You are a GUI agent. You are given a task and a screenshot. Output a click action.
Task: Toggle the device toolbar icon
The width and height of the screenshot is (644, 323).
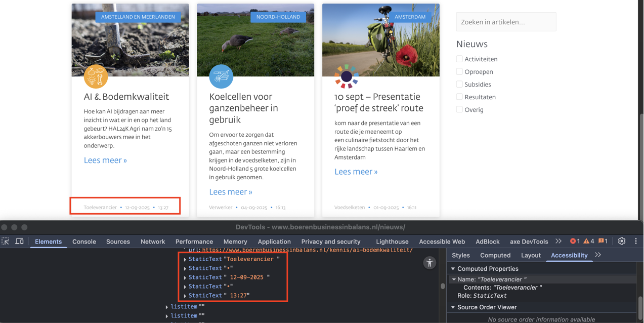(20, 241)
